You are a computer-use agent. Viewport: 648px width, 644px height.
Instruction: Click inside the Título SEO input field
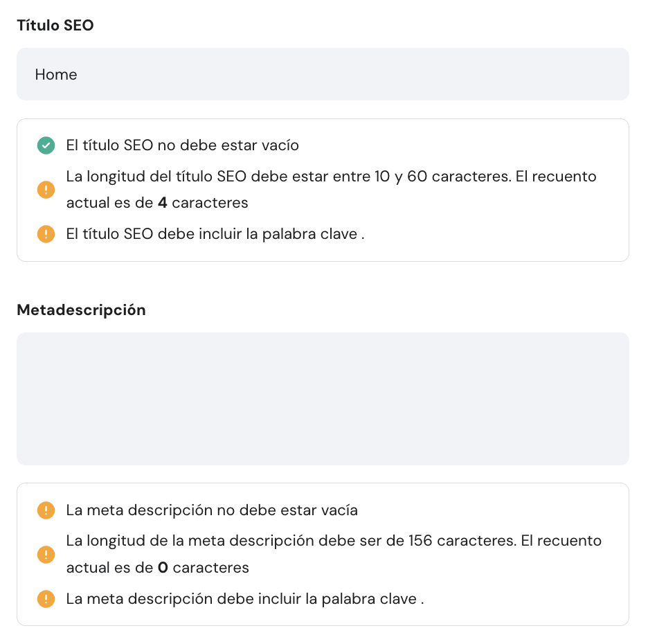point(323,74)
